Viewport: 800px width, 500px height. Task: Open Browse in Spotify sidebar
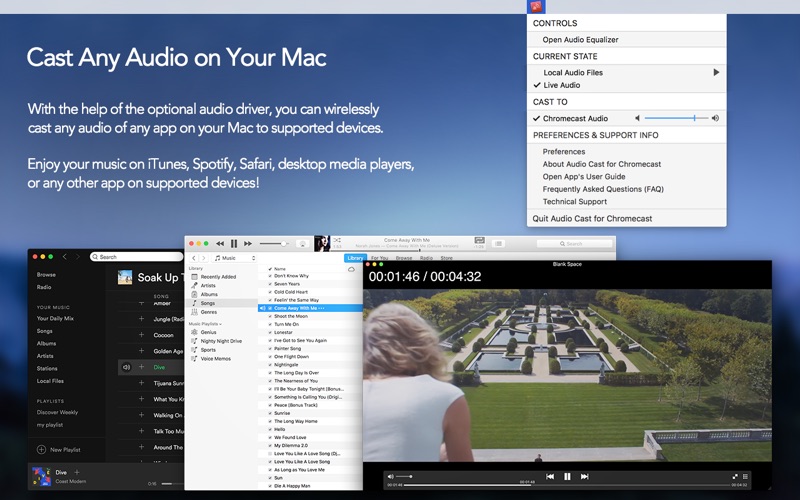click(46, 274)
